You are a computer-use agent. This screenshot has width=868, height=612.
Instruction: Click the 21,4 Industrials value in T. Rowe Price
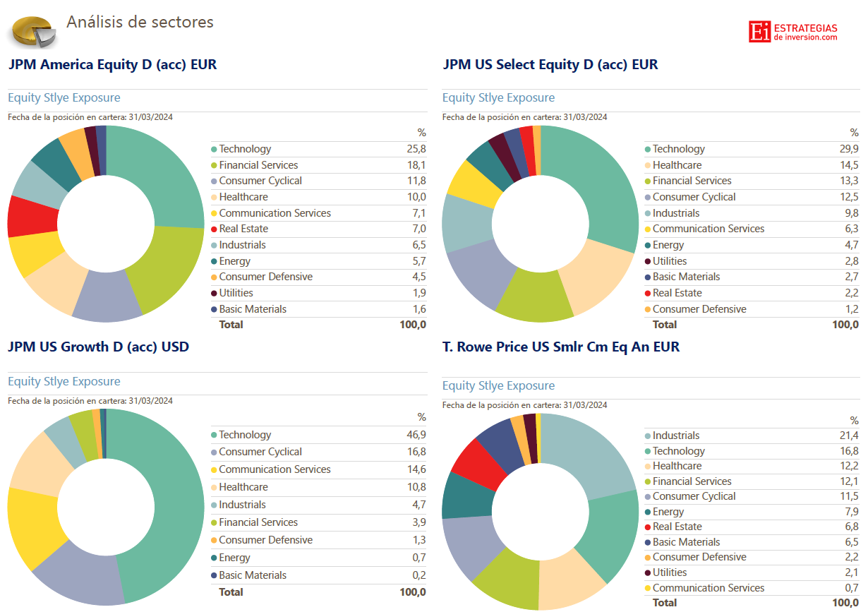849,436
